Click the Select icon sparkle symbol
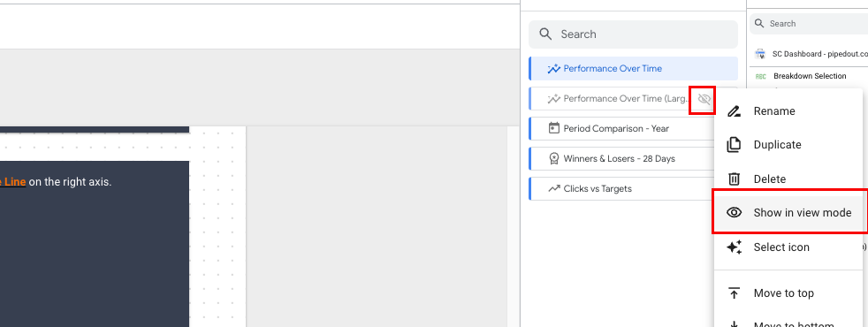Screen dimensions: 868x327 pos(734,247)
